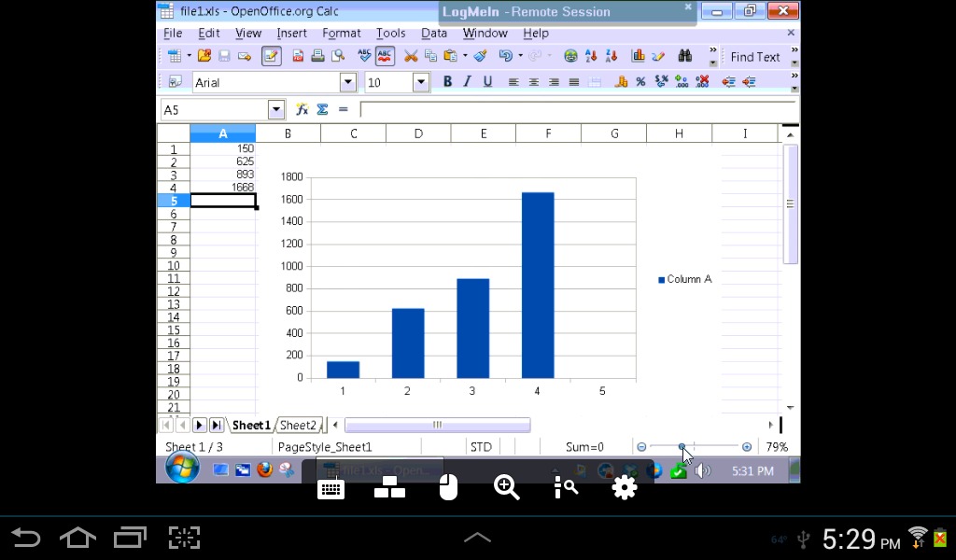The width and height of the screenshot is (956, 560).
Task: Open the Edit menu
Action: (209, 33)
